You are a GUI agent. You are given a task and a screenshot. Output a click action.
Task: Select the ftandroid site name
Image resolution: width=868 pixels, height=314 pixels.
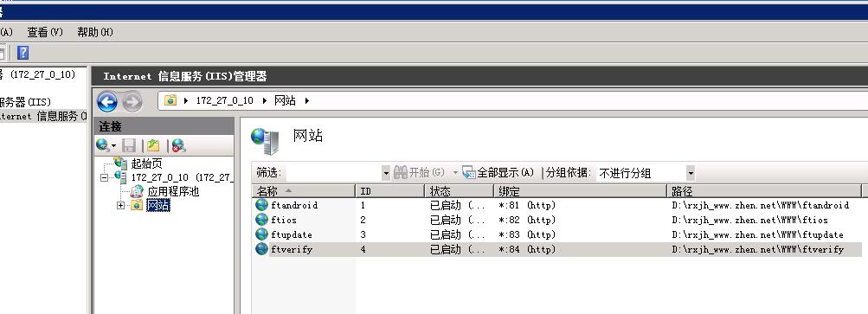(294, 205)
